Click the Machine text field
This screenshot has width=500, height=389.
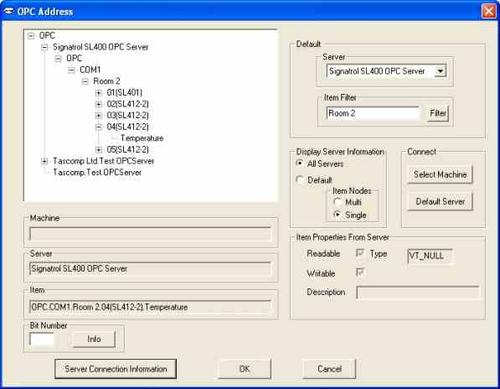[x=150, y=234]
